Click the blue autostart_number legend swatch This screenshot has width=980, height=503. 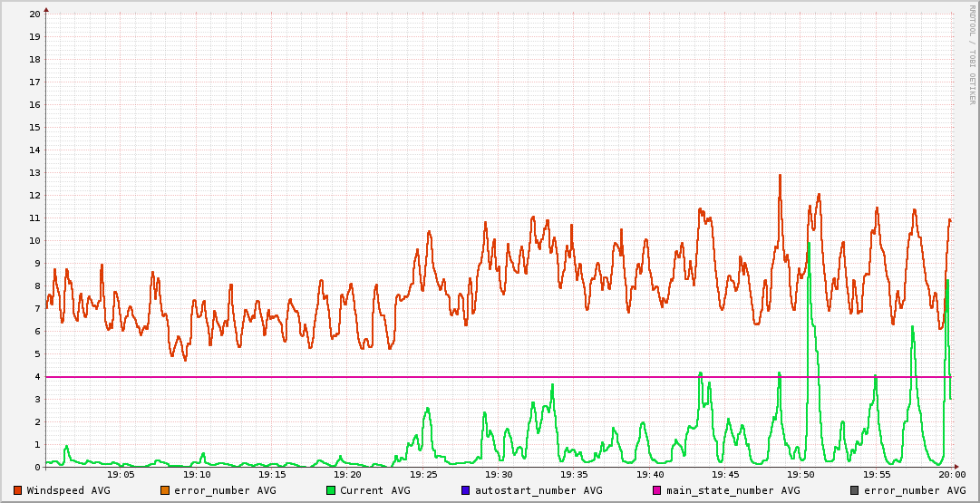point(466,490)
